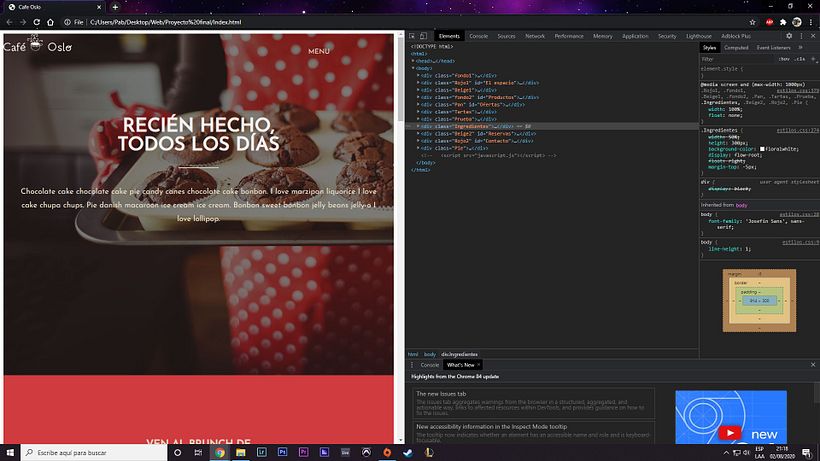This screenshot has height=461, width=820.
Task: Click the body breadcrumb in DevTools
Action: [429, 354]
